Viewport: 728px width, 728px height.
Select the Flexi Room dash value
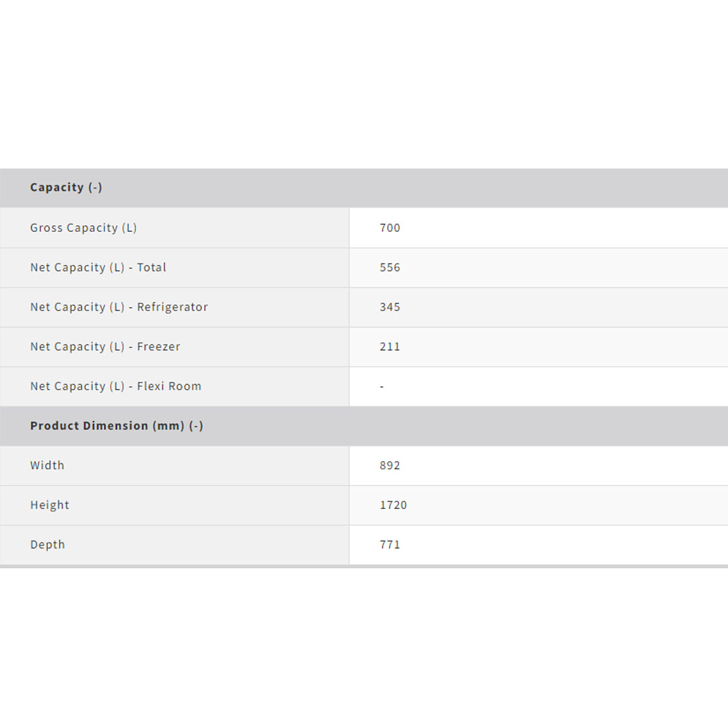click(382, 386)
